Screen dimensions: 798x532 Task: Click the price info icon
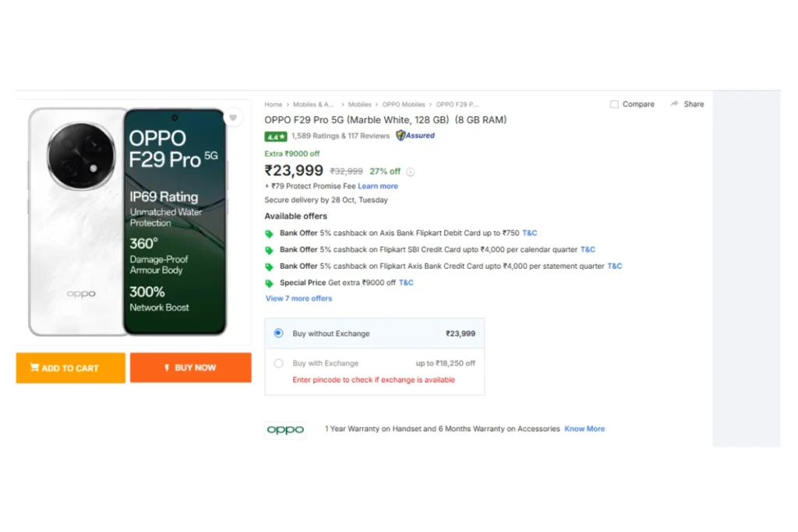point(411,172)
